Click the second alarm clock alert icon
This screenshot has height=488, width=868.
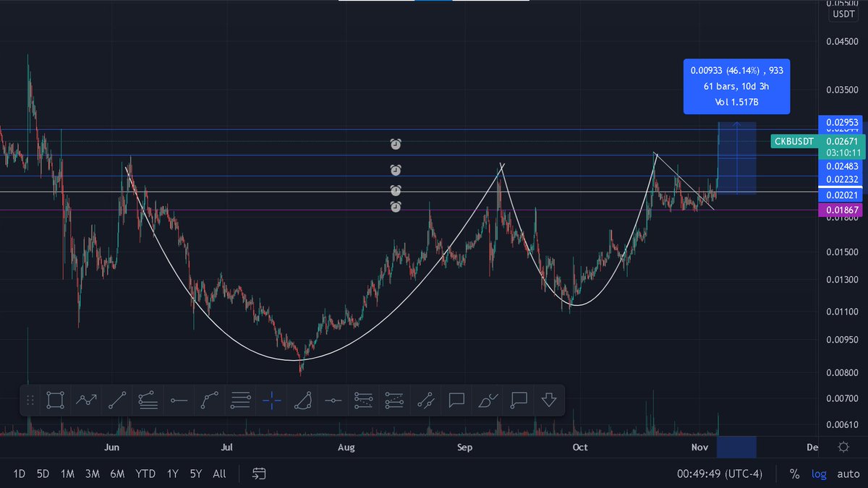coord(396,170)
